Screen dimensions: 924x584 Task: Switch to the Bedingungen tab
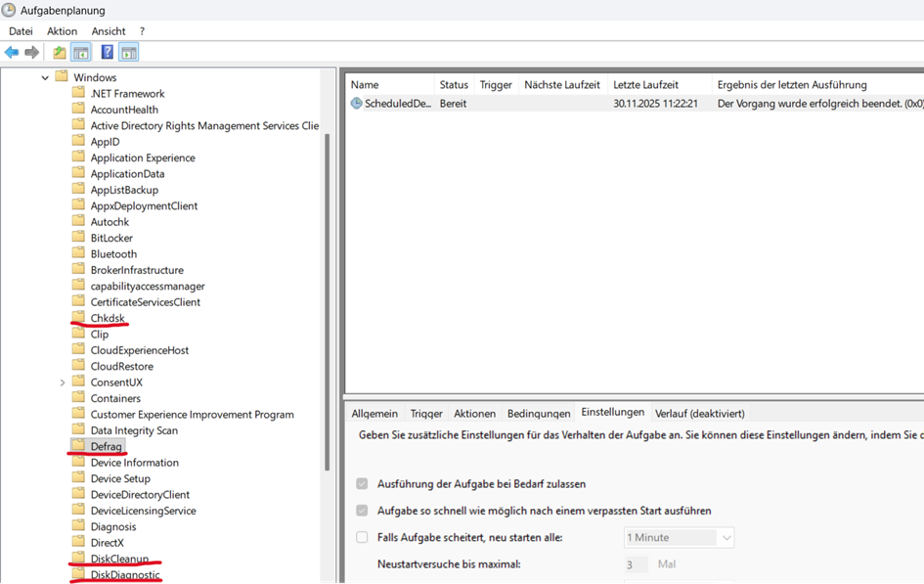[x=539, y=414]
